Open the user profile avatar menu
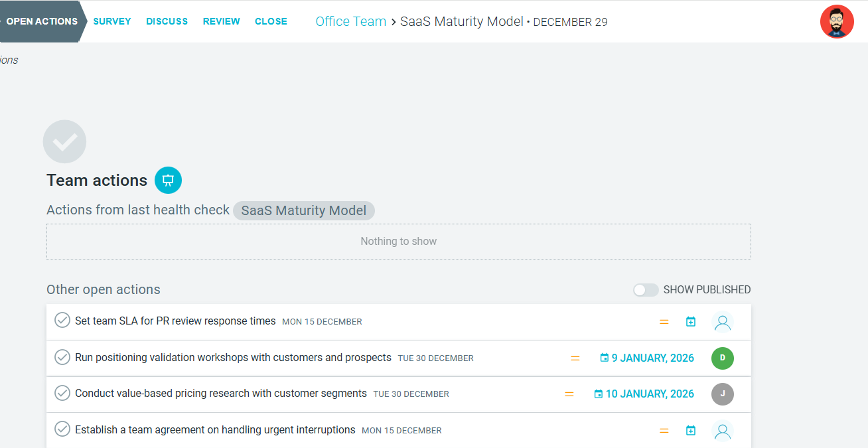Viewport: 868px width, 448px height. (x=837, y=21)
